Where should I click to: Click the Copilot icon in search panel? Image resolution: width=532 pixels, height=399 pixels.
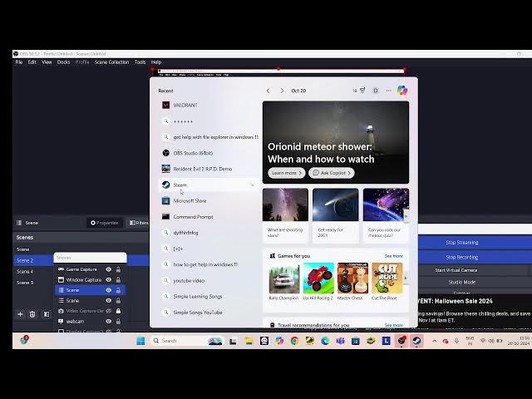402,90
